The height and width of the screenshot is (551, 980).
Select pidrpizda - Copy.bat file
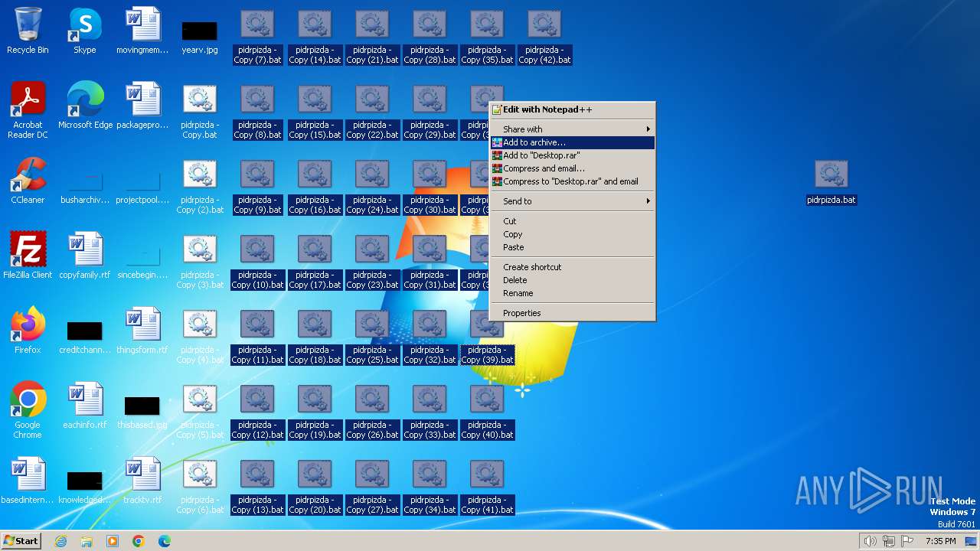(200, 112)
